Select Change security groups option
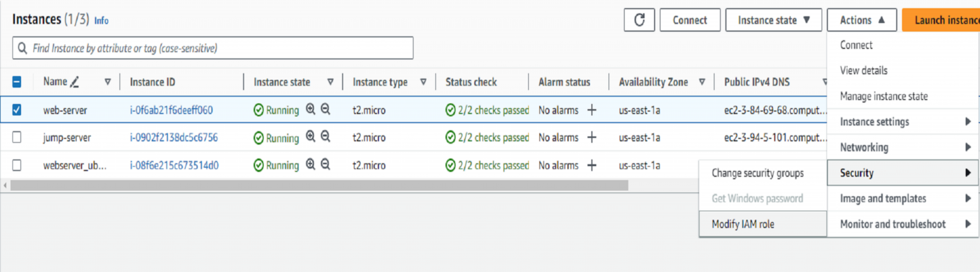This screenshot has height=272, width=980. [757, 173]
